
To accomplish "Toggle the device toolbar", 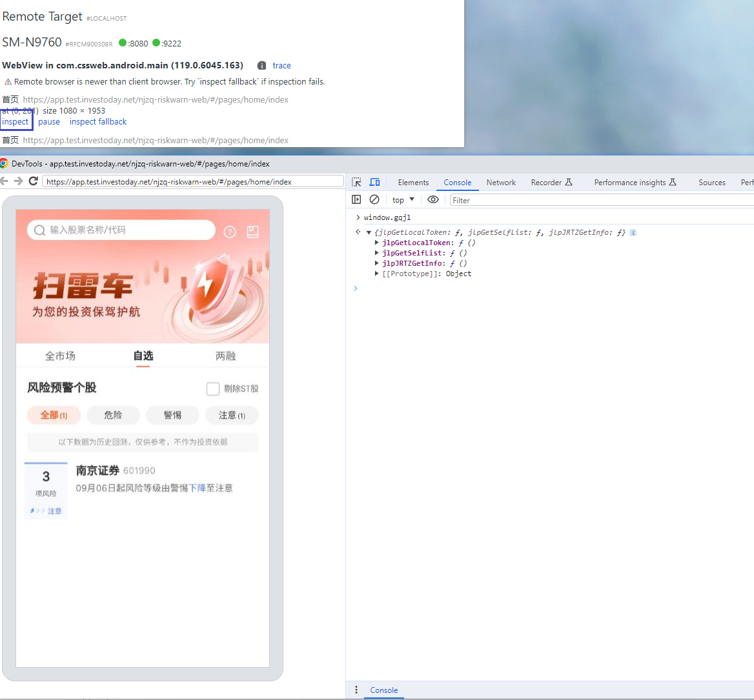I will pyautogui.click(x=374, y=181).
